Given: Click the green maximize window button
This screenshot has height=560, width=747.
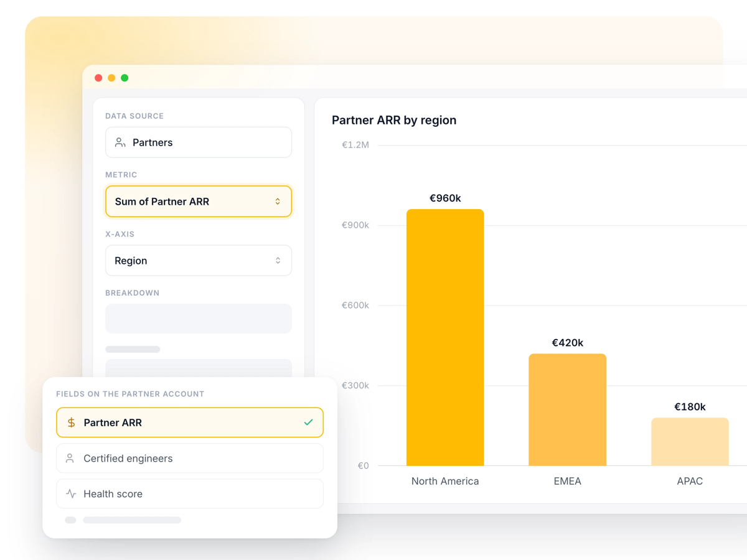Looking at the screenshot, I should pos(125,78).
